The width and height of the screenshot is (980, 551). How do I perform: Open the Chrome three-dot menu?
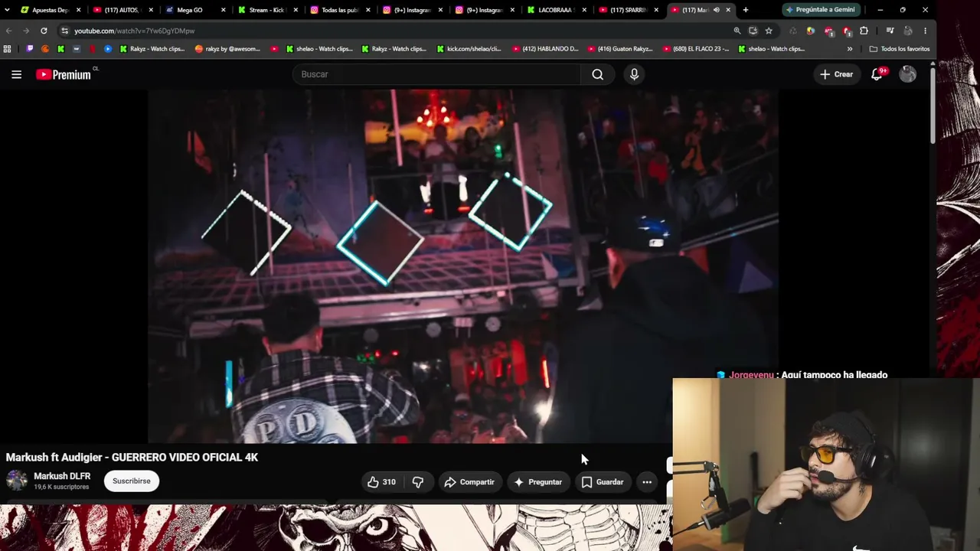pos(925,31)
